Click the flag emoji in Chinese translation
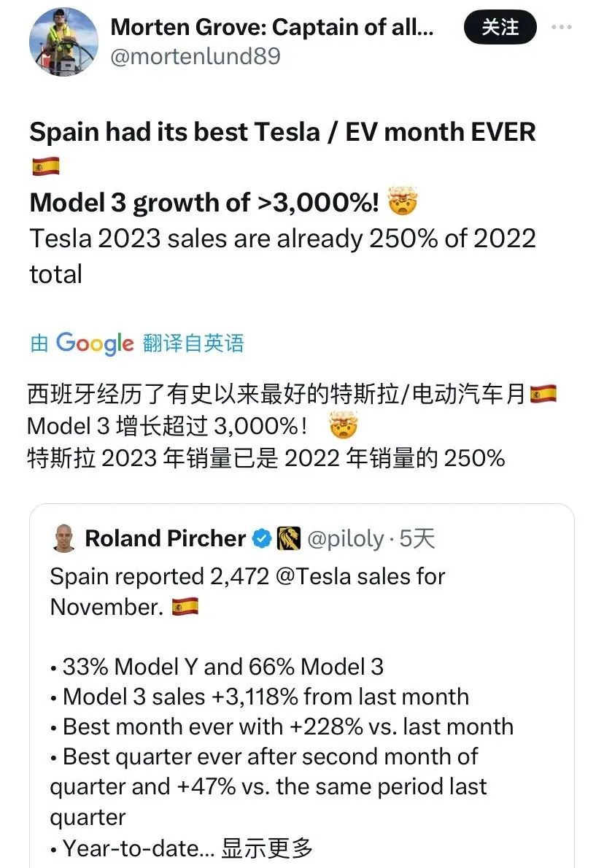The height and width of the screenshot is (868, 604). pyautogui.click(x=543, y=394)
